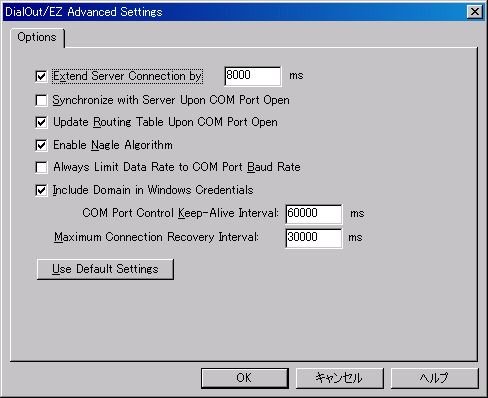
Task: Click the Extend Server Connection ms field (8000)
Action: [253, 76]
